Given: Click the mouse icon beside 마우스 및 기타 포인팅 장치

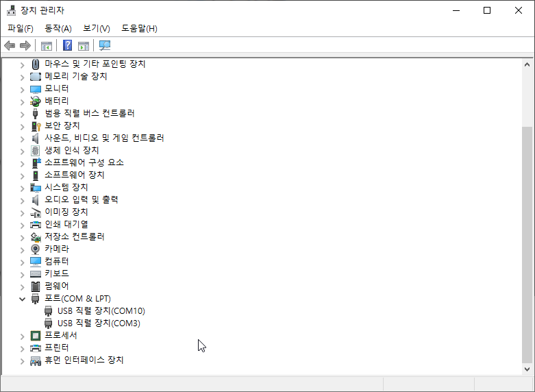Looking at the screenshot, I should click(36, 64).
